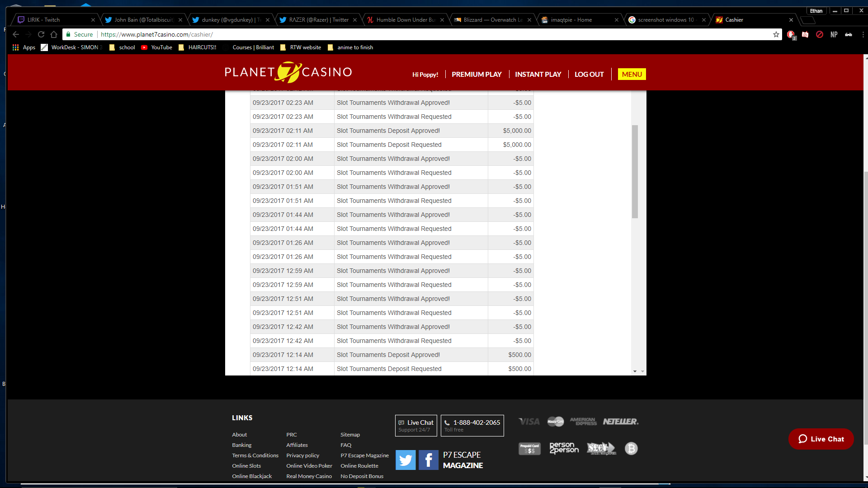Image resolution: width=868 pixels, height=488 pixels.
Task: Open the Twitter icon in footer
Action: click(406, 460)
